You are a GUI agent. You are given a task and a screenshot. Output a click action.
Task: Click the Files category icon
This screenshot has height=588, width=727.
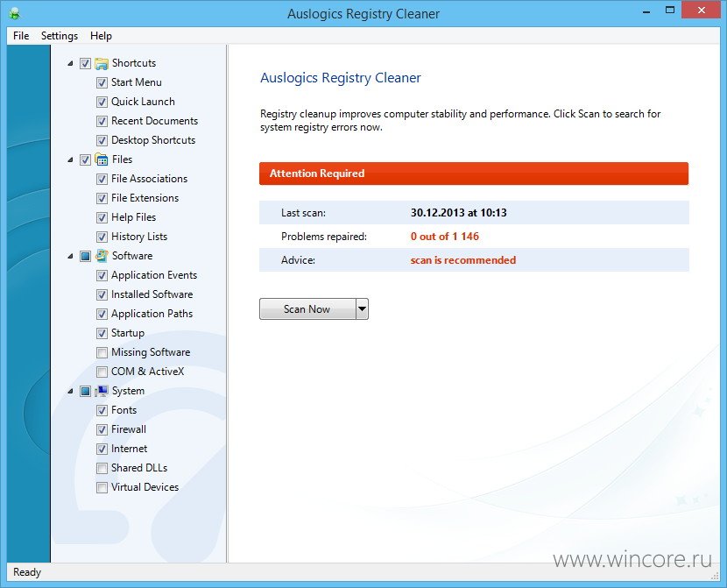pos(102,159)
